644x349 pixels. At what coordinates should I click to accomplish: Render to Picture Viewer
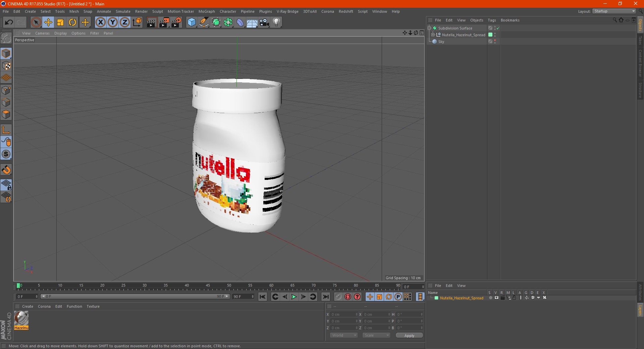click(164, 22)
